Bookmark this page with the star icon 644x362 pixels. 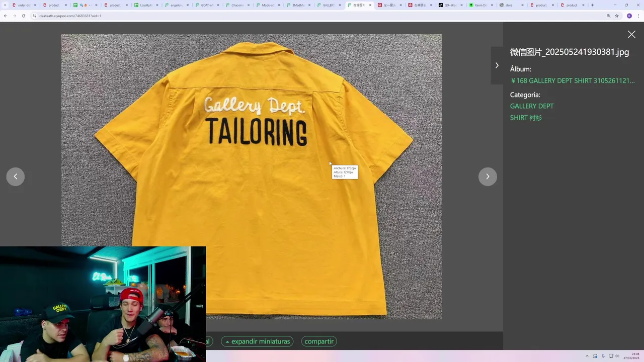coord(617,16)
